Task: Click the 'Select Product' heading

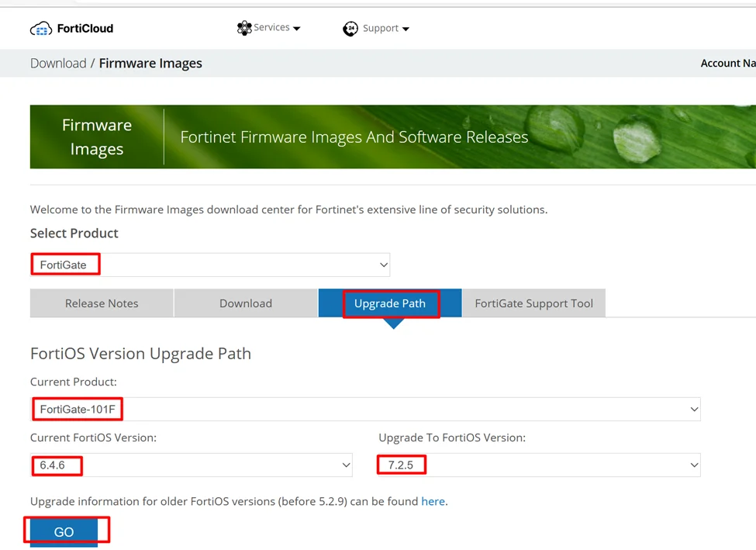Action: point(74,233)
